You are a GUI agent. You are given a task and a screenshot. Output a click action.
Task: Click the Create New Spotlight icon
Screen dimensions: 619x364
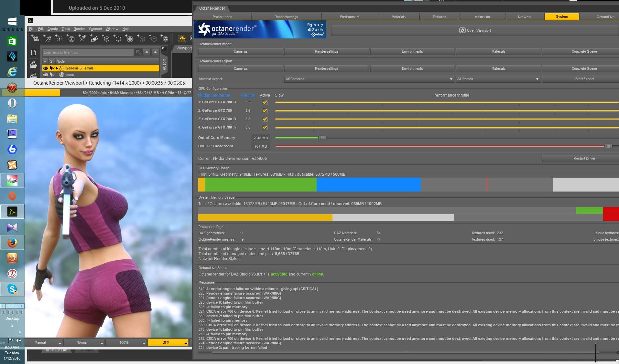[x=82, y=39]
